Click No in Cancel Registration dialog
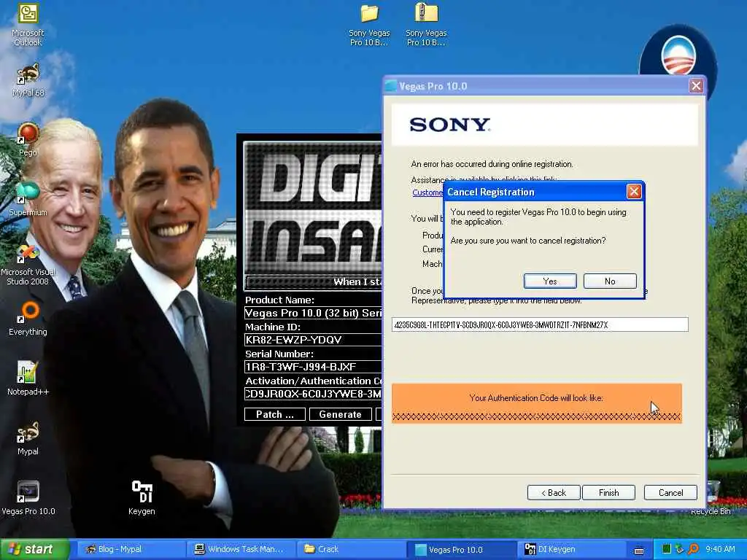 tap(610, 281)
